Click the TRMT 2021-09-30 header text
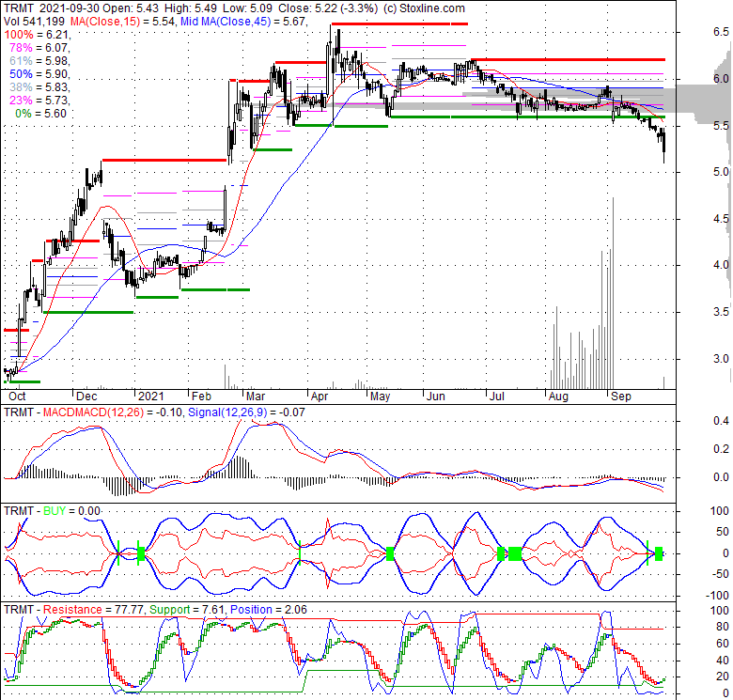733x700 pixels. click(52, 8)
